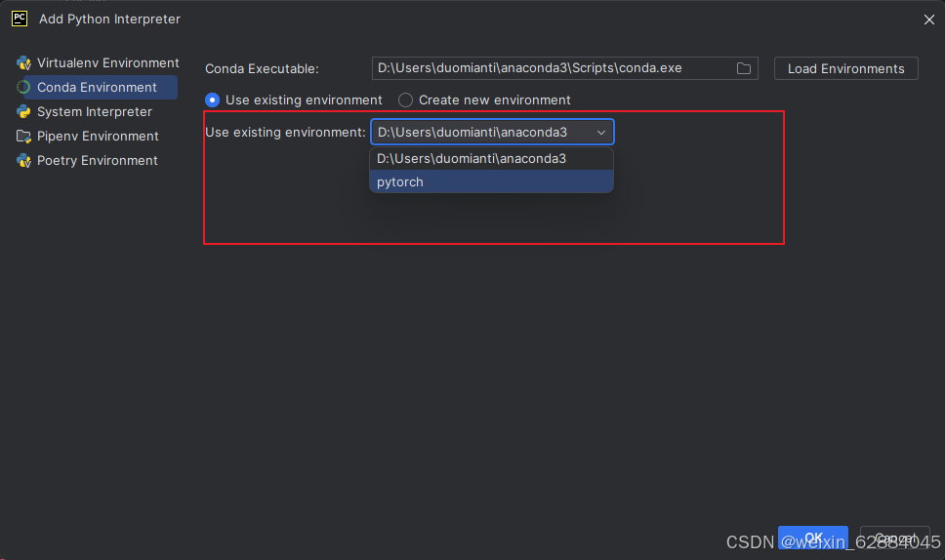
Task: Click the Poetry Environment python icon
Action: 24,160
